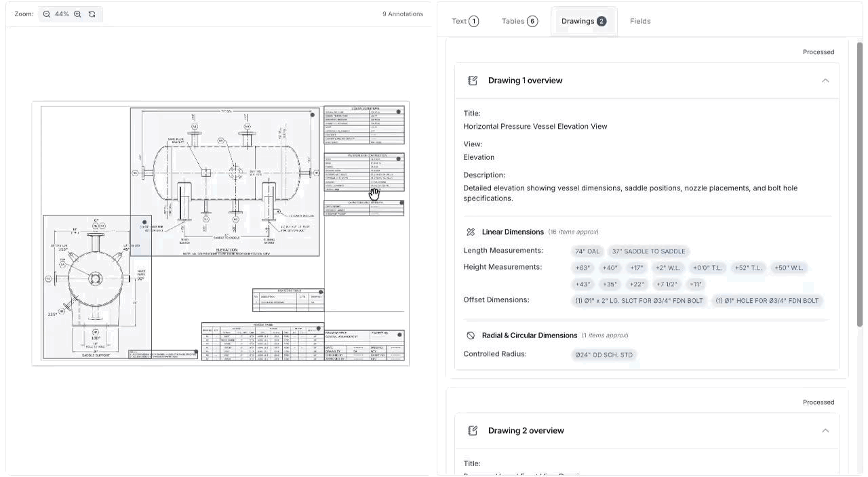Click the saddle support front view annotation region
This screenshot has width=868, height=477.
[97, 287]
